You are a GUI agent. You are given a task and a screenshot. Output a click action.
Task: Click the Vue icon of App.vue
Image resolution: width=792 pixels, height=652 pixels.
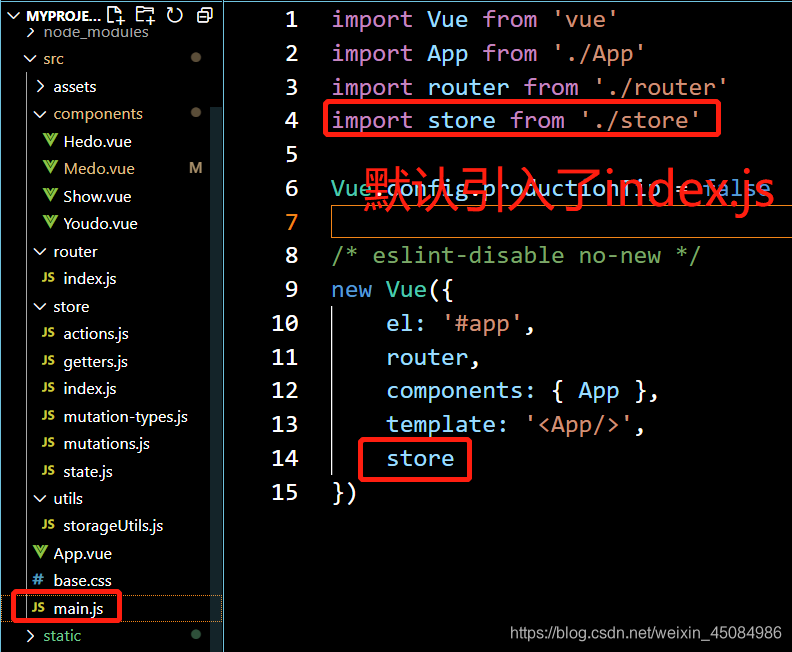pyautogui.click(x=40, y=552)
